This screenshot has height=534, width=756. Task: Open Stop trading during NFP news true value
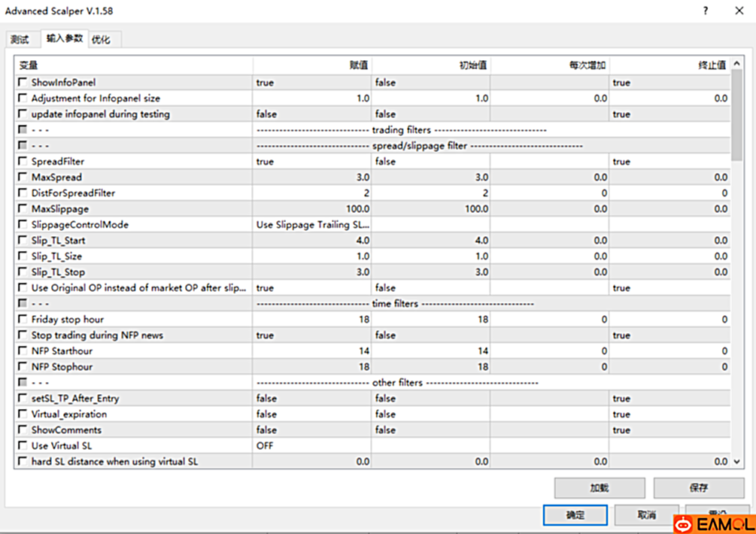click(x=312, y=335)
